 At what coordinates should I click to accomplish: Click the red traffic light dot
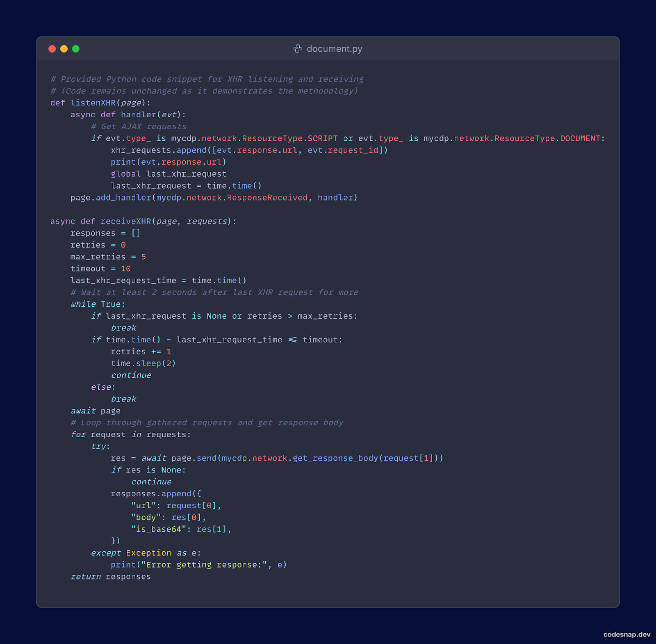(52, 48)
